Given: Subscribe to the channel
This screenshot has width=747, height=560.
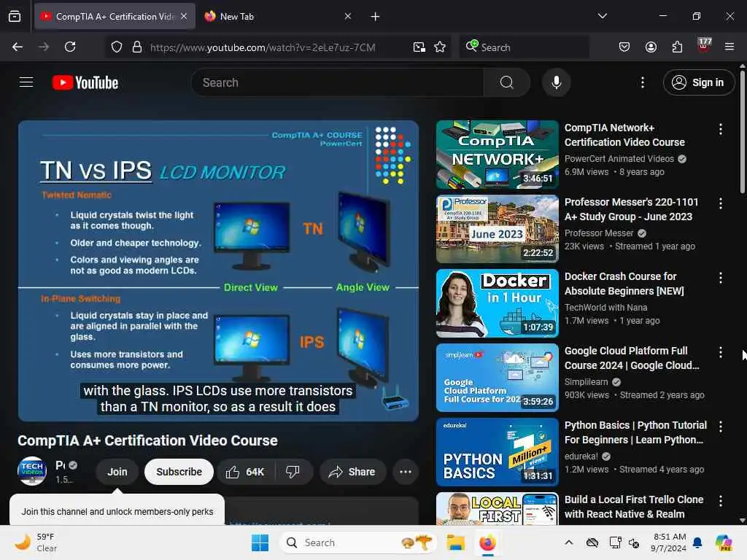Looking at the screenshot, I should point(179,472).
